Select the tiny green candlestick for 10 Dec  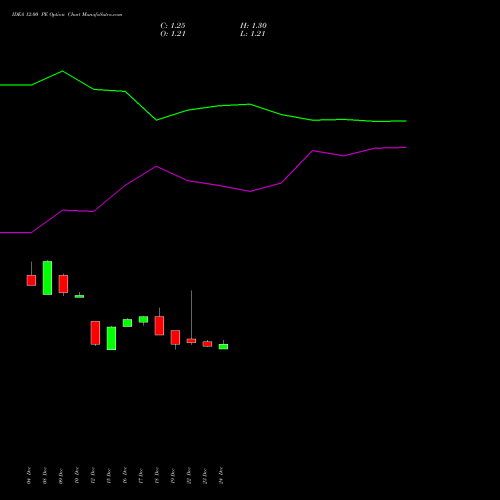79,296
